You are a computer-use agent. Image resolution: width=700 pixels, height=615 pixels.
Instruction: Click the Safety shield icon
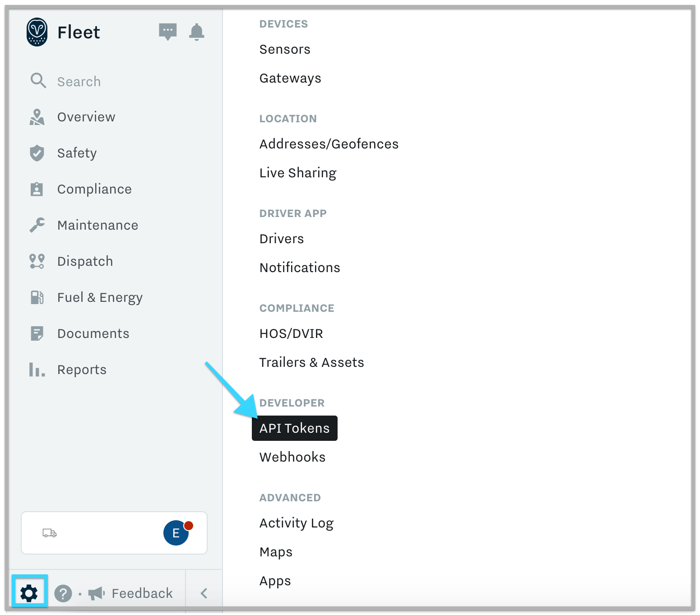click(37, 153)
